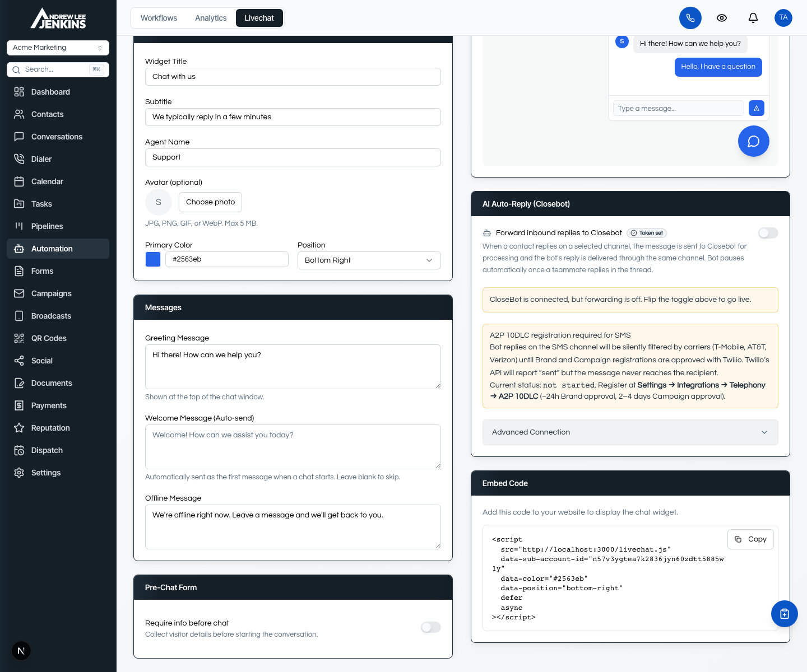Toggle Forward inbound replies to Closebot
The width and height of the screenshot is (807, 672).
[768, 233]
